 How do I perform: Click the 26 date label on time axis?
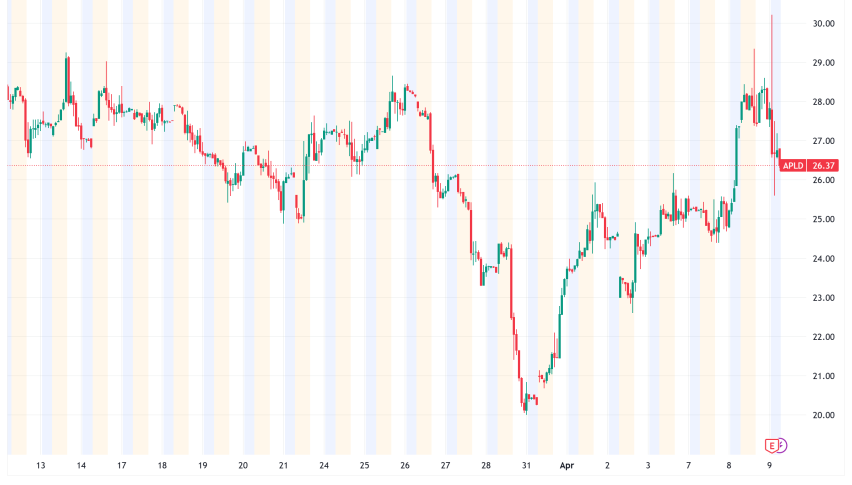pyautogui.click(x=405, y=466)
